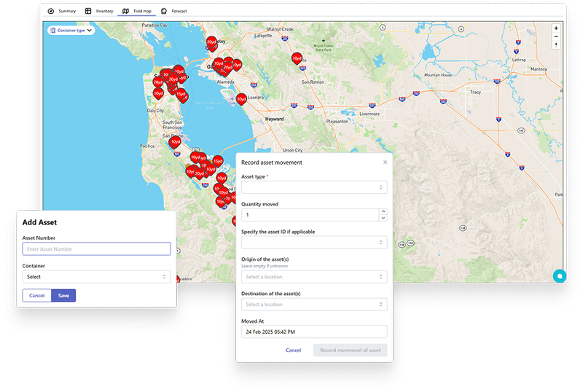Click the 10yd pin near San Leandro
The width and height of the screenshot is (583, 392).
[241, 98]
